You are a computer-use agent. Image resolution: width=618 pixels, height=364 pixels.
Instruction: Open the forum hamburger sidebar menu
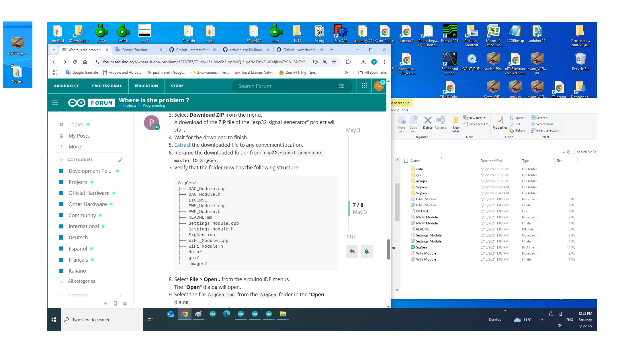point(55,103)
